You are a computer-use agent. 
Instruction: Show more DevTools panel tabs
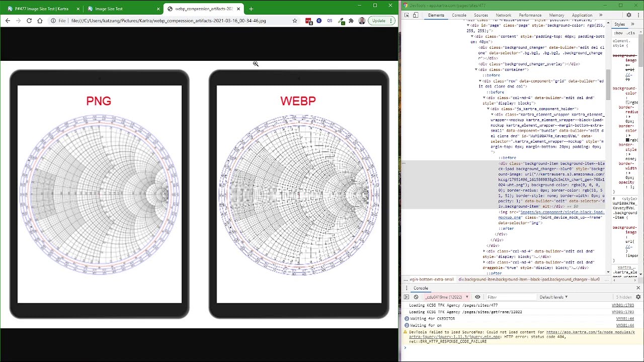tap(600, 15)
